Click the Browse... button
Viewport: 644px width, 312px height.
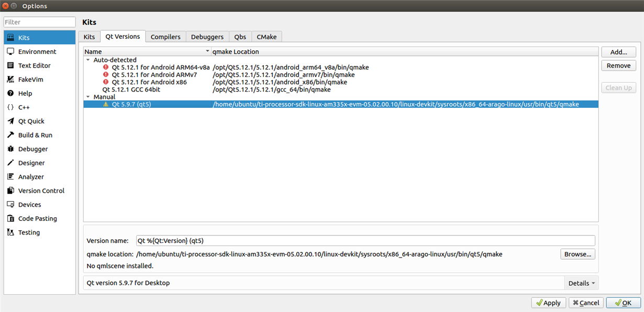[578, 254]
